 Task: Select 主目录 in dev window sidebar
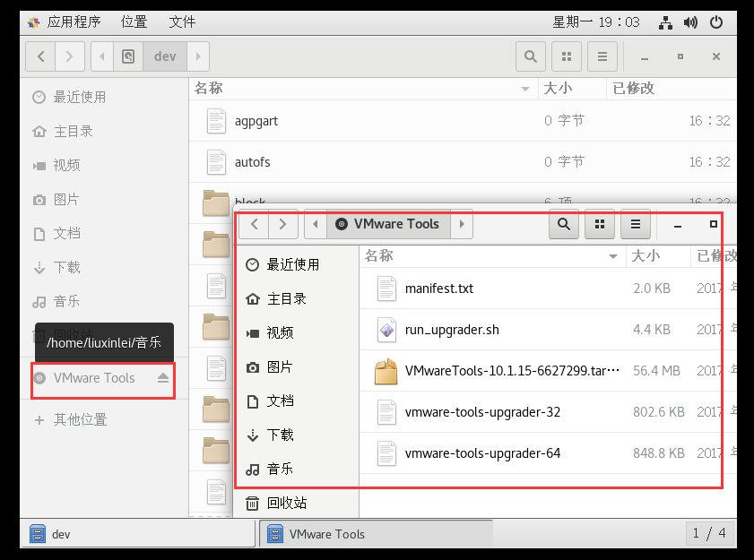pos(104,131)
